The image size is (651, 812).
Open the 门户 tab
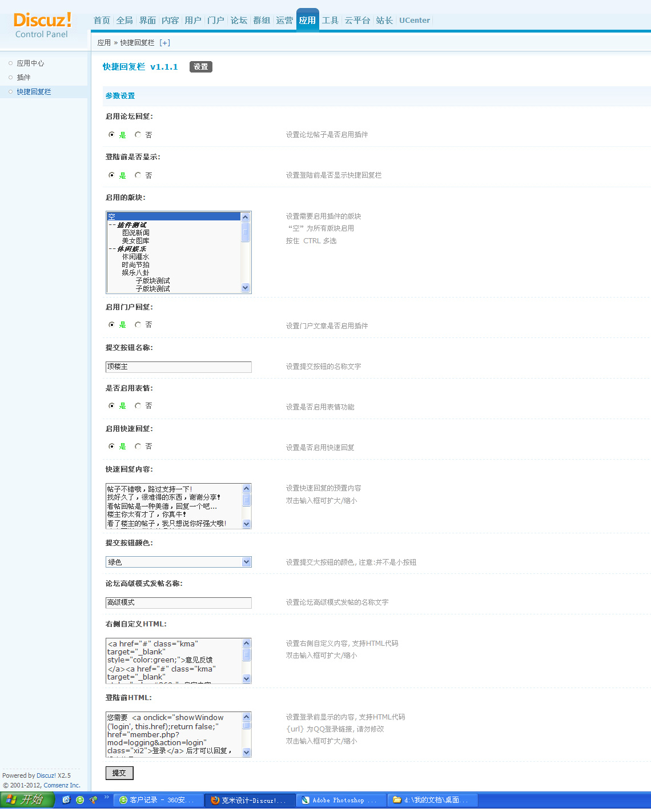(216, 21)
